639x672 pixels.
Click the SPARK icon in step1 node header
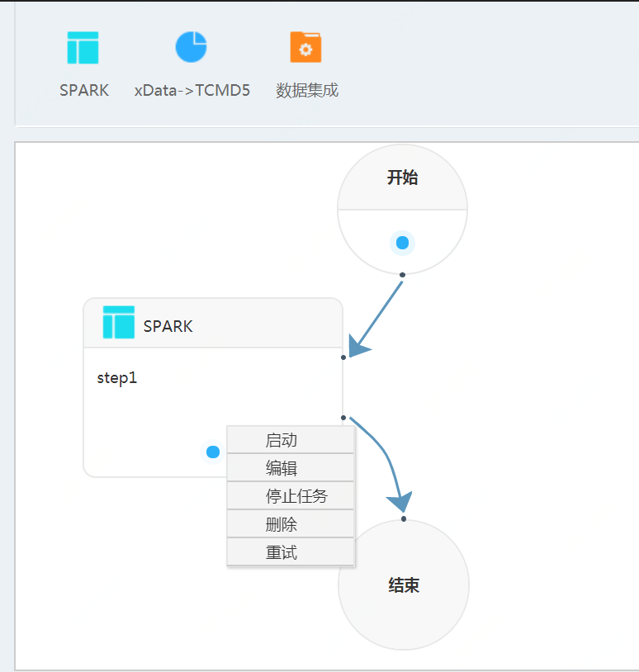click(x=118, y=322)
